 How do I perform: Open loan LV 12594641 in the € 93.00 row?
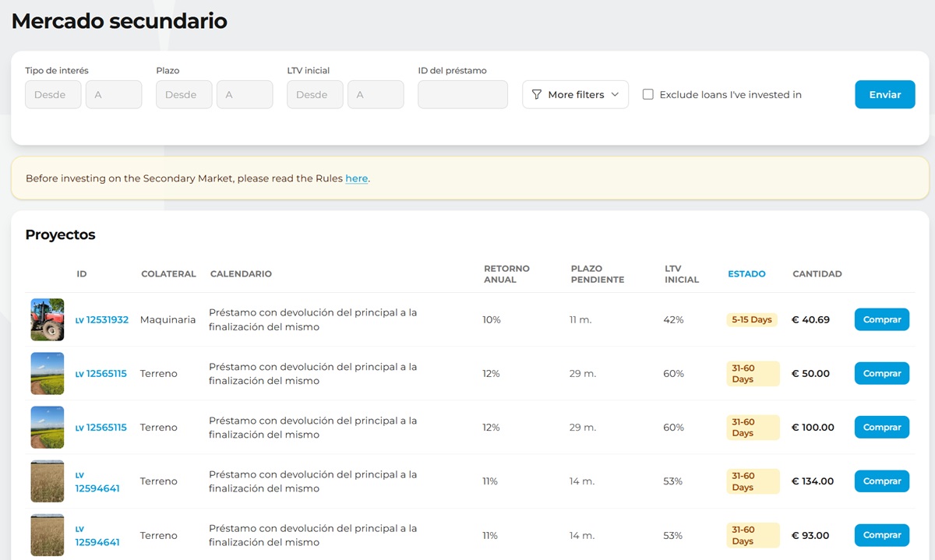point(97,535)
